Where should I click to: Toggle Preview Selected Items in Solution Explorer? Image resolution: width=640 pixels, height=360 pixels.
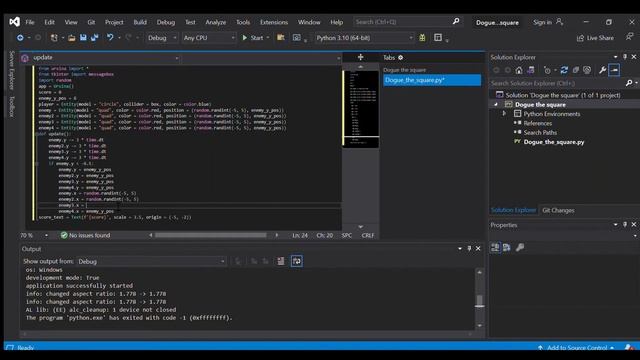(614, 70)
